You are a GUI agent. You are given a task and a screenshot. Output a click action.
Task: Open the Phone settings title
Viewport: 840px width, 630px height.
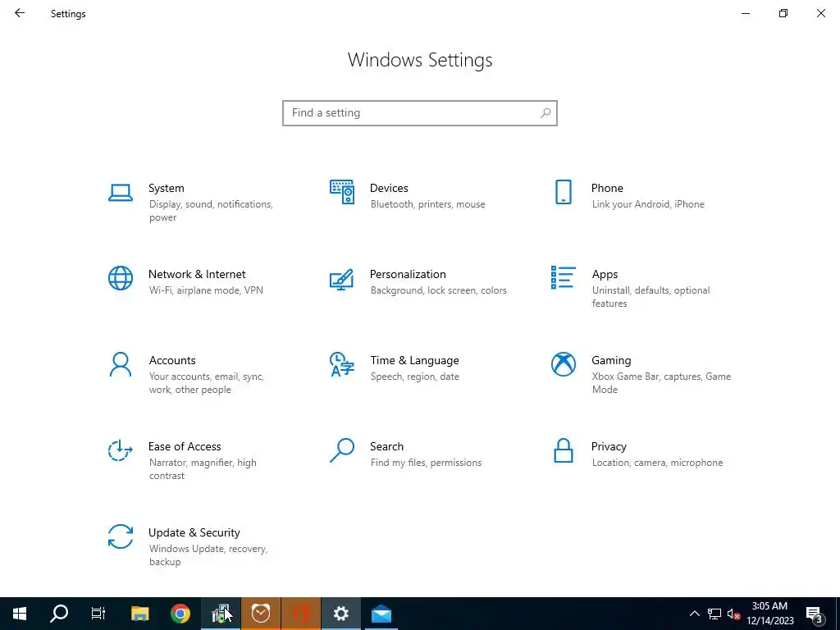(607, 188)
